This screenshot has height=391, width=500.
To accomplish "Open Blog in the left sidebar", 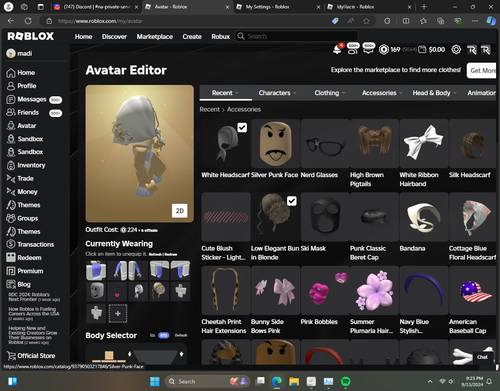I will (19, 284).
